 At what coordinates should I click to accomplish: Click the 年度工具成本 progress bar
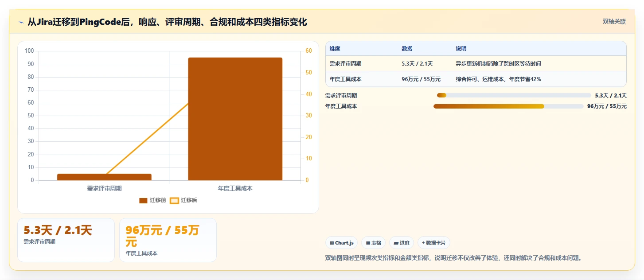[x=508, y=106]
